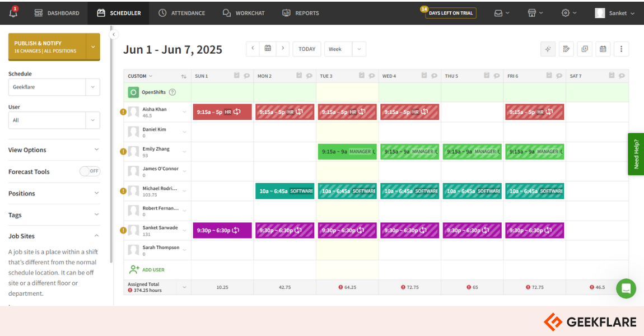Click the sort arrows beside Custom
Screen dimensions: 644x336
[184, 76]
